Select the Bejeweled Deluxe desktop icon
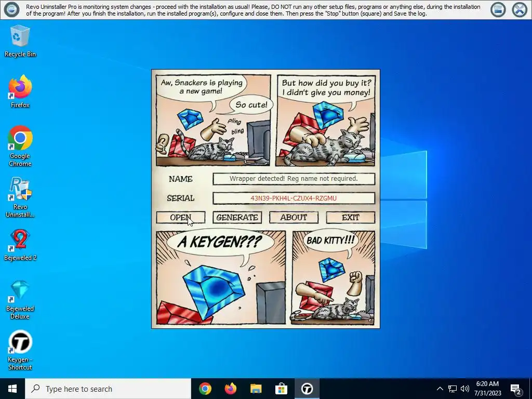532x399 pixels. click(20, 300)
